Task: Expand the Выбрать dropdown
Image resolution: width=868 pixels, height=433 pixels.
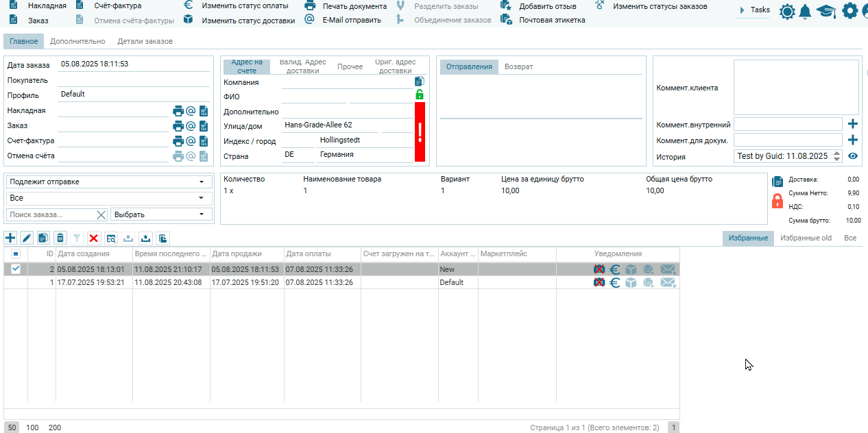Action: tap(159, 214)
